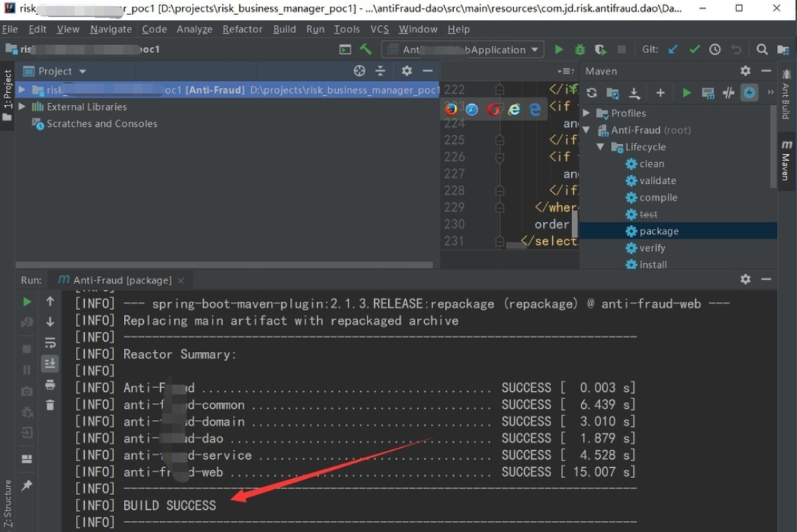Click the Maven Download Sources icon
Image resolution: width=797 pixels, height=532 pixels.
634,93
